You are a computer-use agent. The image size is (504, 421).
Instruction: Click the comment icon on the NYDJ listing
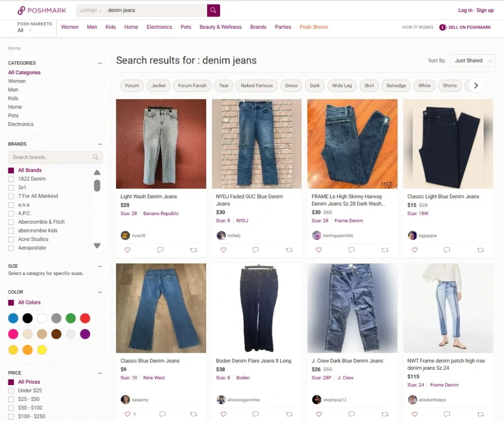pyautogui.click(x=255, y=250)
